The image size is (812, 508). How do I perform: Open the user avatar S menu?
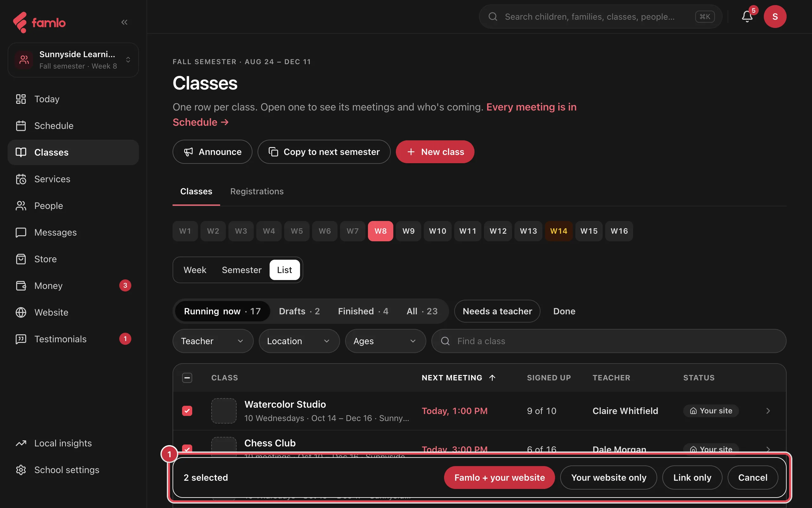coord(775,17)
